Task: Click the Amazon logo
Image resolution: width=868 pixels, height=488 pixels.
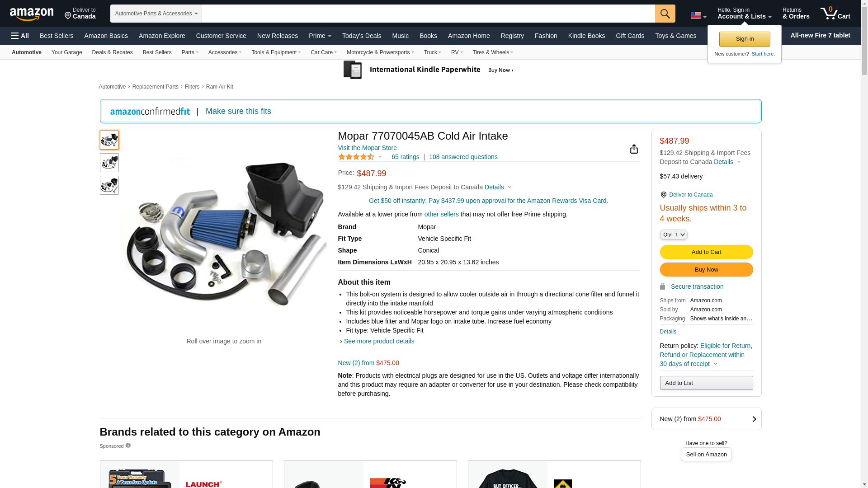Action: (x=32, y=14)
